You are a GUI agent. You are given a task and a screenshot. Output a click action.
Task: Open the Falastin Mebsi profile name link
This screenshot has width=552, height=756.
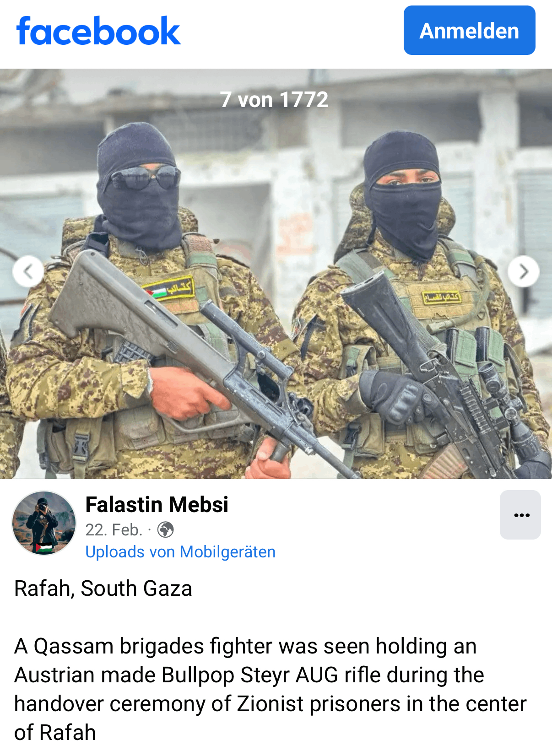pyautogui.click(x=157, y=505)
